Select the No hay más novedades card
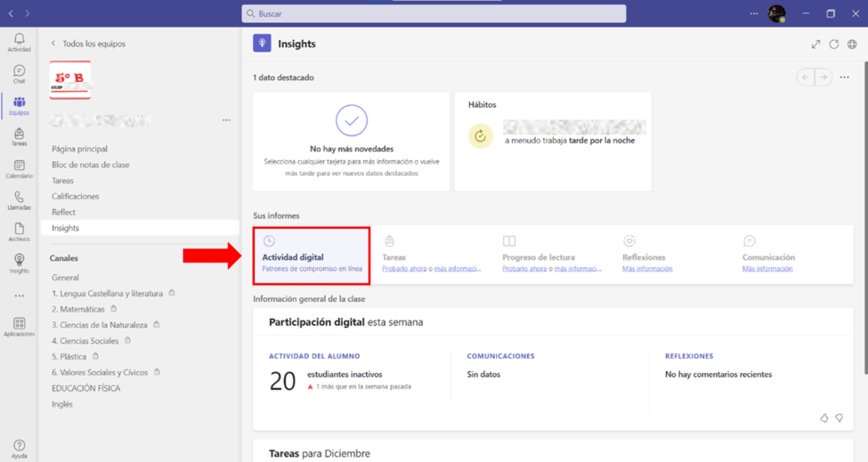This screenshot has height=462, width=868. (352, 142)
